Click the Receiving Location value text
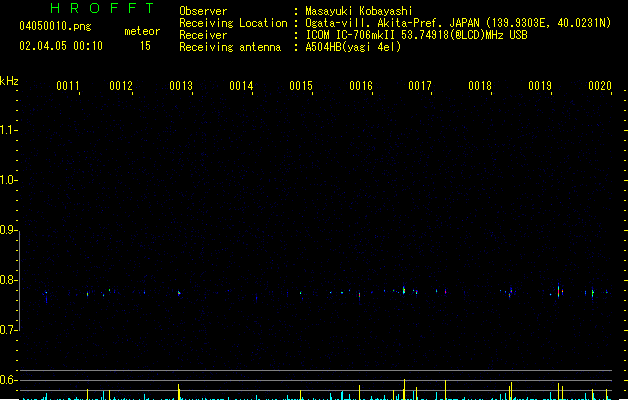This screenshot has height=400, width=629. [x=458, y=23]
